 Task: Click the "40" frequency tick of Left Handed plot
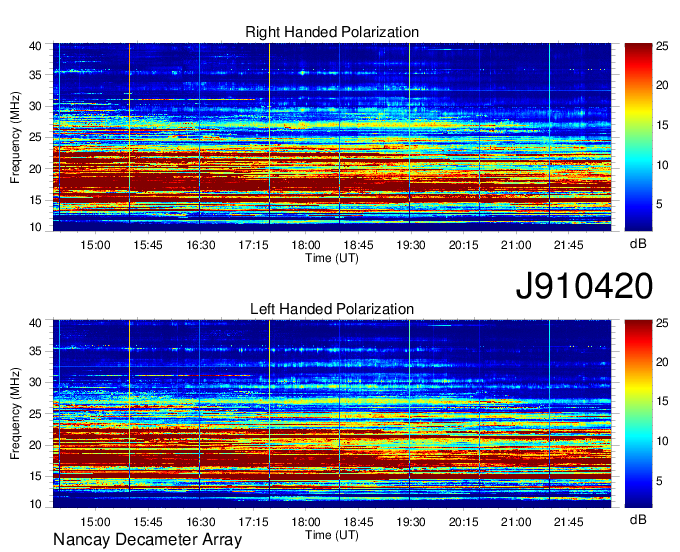point(36,323)
